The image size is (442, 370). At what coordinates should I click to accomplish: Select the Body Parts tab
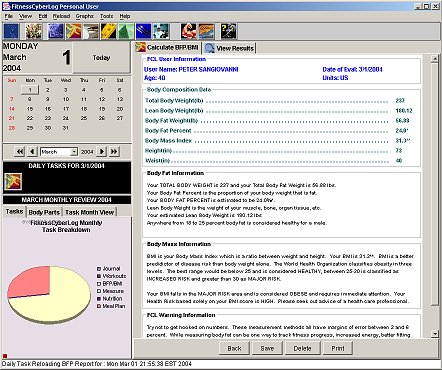tap(44, 212)
